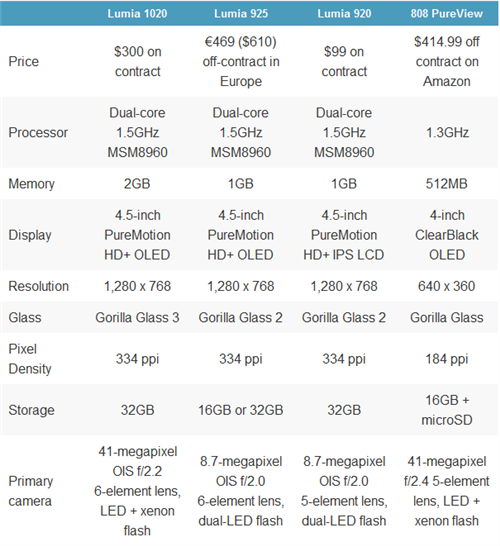Viewport: 500px width, 546px height.
Task: Click the Lumia 920 column header
Action: tap(344, 14)
